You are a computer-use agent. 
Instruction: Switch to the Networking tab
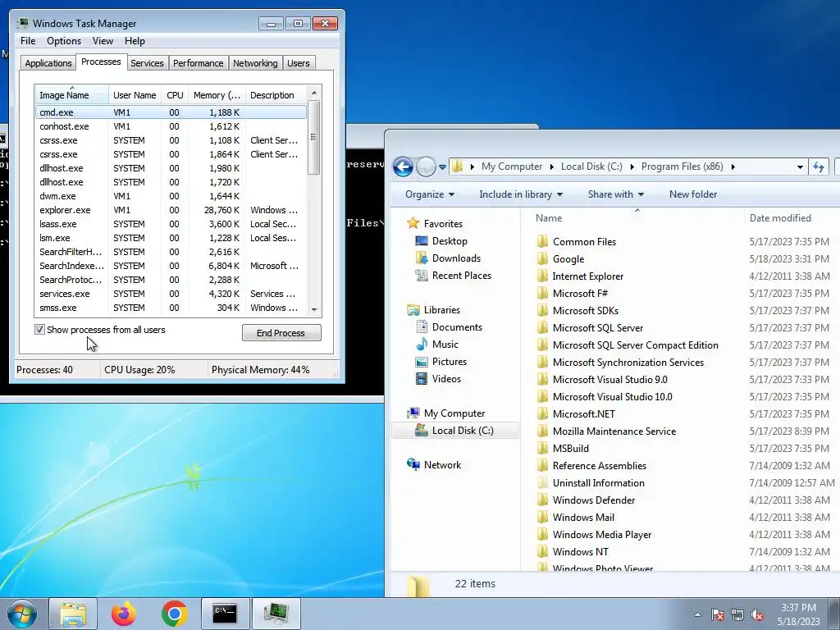pos(255,63)
